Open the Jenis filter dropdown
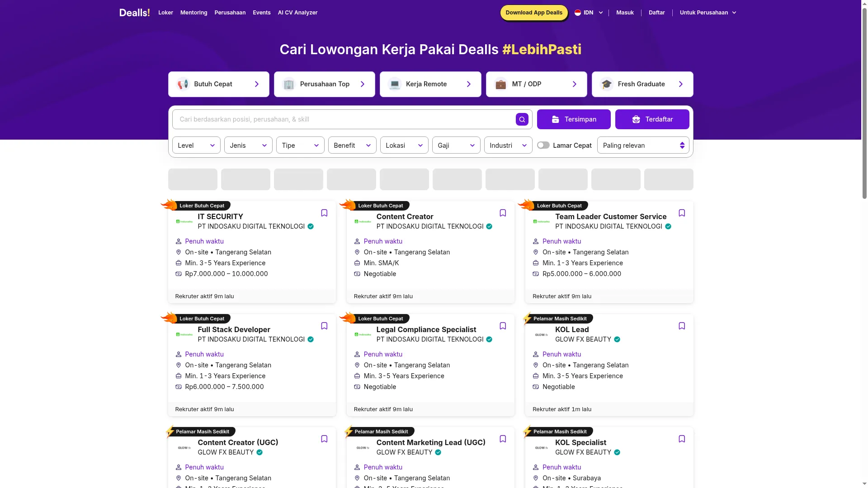The width and height of the screenshot is (868, 488). (x=248, y=145)
